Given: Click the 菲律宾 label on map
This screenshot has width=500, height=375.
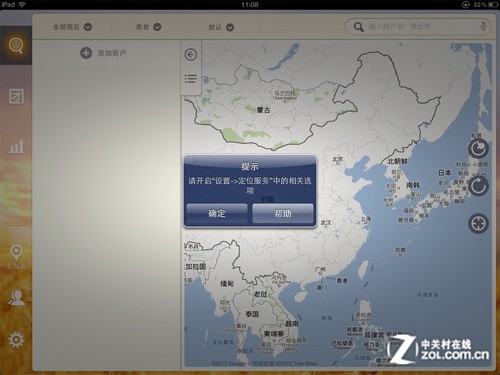Looking at the screenshot, I should (374, 334).
